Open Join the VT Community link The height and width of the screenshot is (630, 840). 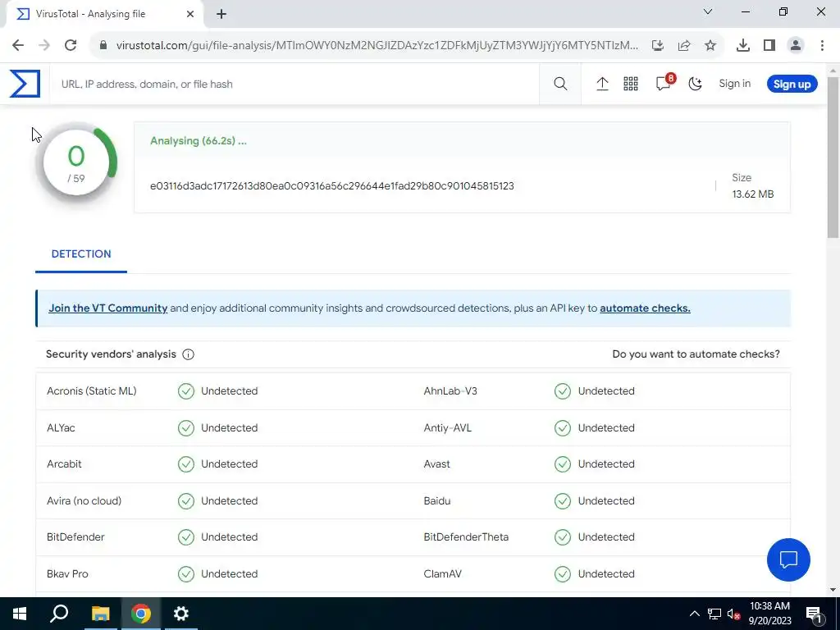pyautogui.click(x=107, y=308)
